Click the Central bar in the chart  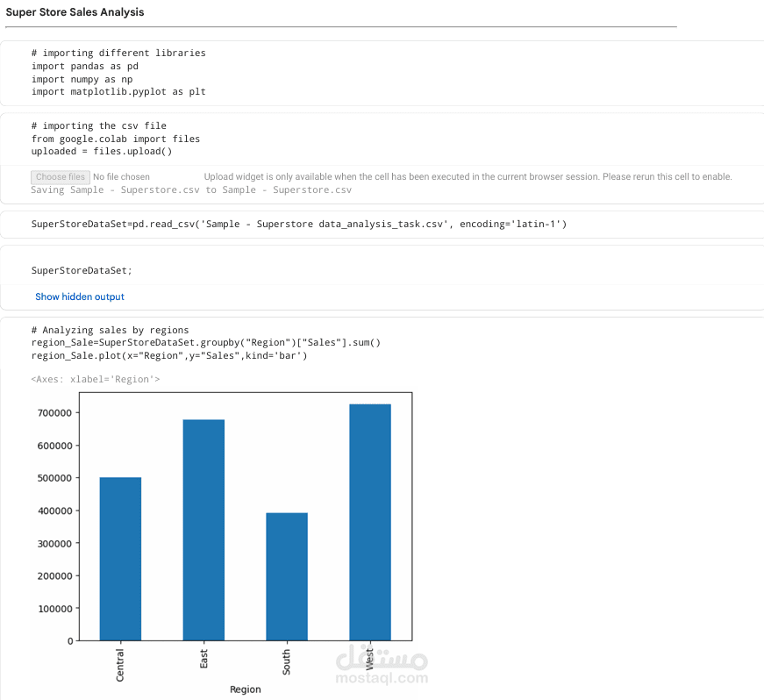(x=120, y=559)
